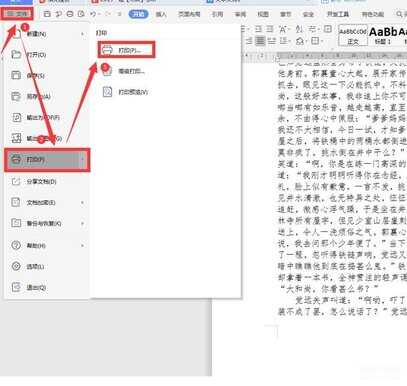407x386 pixels.
Task: Switch to the 开发工具 ribbon tab
Action: [x=338, y=14]
